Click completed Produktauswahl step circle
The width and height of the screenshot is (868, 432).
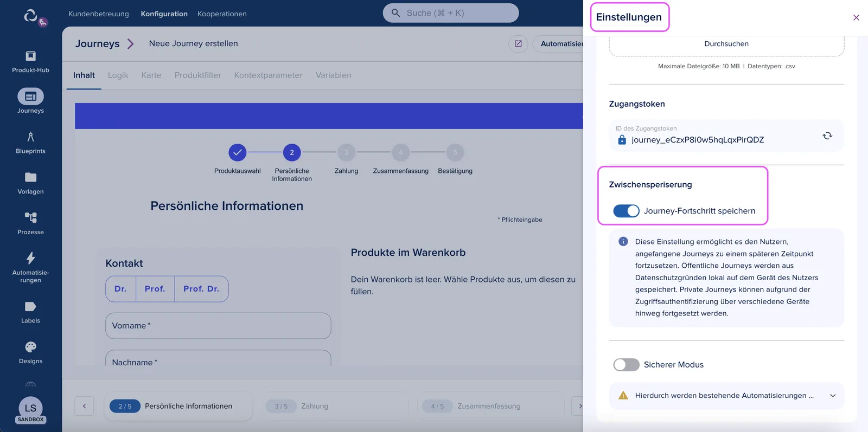[x=238, y=152]
